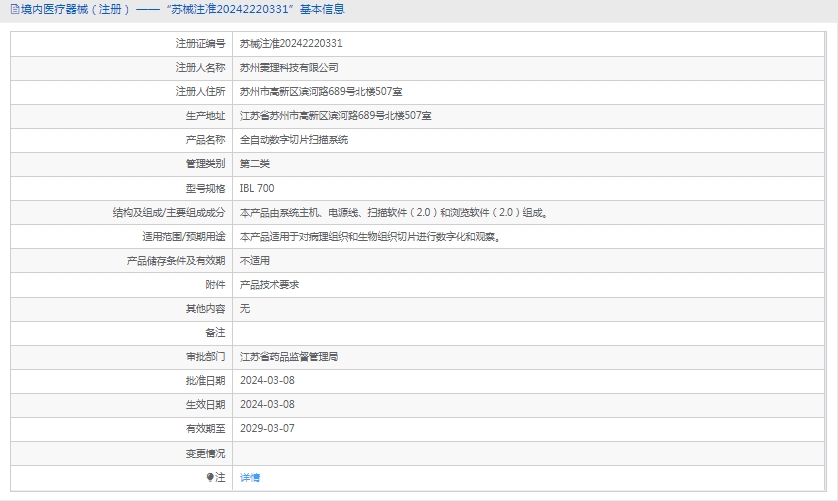838x501 pixels.
Task: Click the model specification IBL 700
Action: coord(257,188)
